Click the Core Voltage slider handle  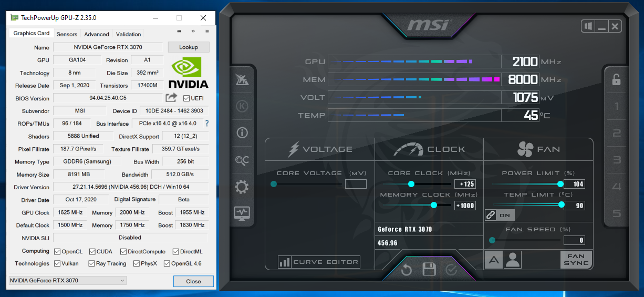(x=274, y=184)
